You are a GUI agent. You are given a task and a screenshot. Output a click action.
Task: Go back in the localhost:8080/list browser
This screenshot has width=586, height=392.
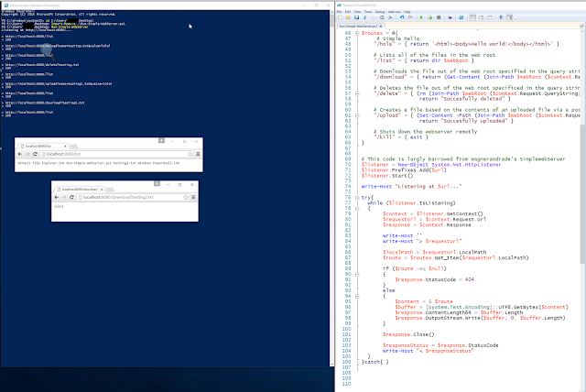click(20, 154)
